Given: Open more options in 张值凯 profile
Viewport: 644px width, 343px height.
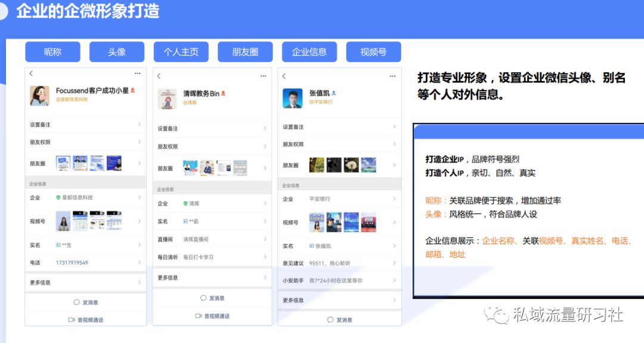Looking at the screenshot, I should 392,76.
